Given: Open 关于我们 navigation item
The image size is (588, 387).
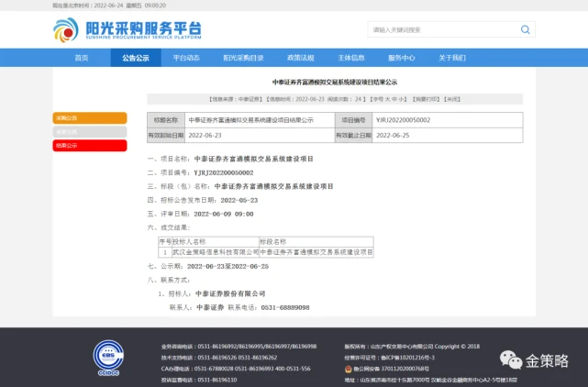Looking at the screenshot, I should click(x=452, y=58).
